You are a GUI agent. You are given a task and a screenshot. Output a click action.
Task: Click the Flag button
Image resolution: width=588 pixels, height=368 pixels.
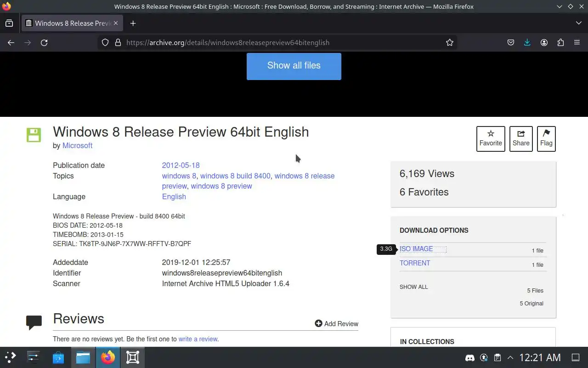pos(546,138)
